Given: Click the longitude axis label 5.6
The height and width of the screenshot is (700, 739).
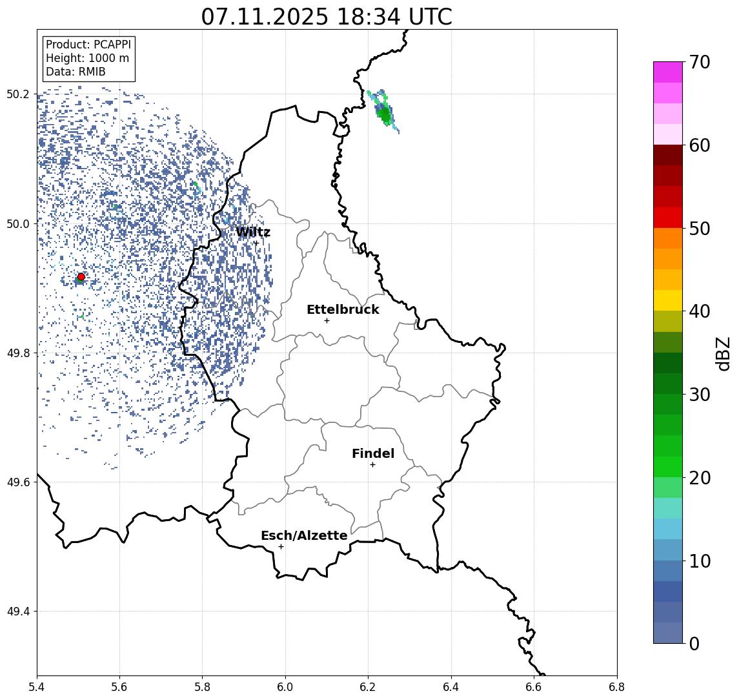Looking at the screenshot, I should (x=119, y=687).
